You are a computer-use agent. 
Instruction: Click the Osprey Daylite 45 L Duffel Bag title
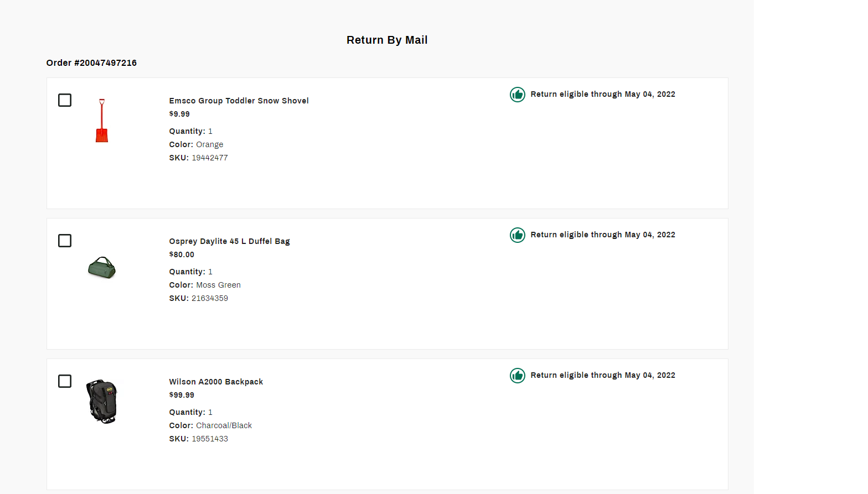click(230, 241)
